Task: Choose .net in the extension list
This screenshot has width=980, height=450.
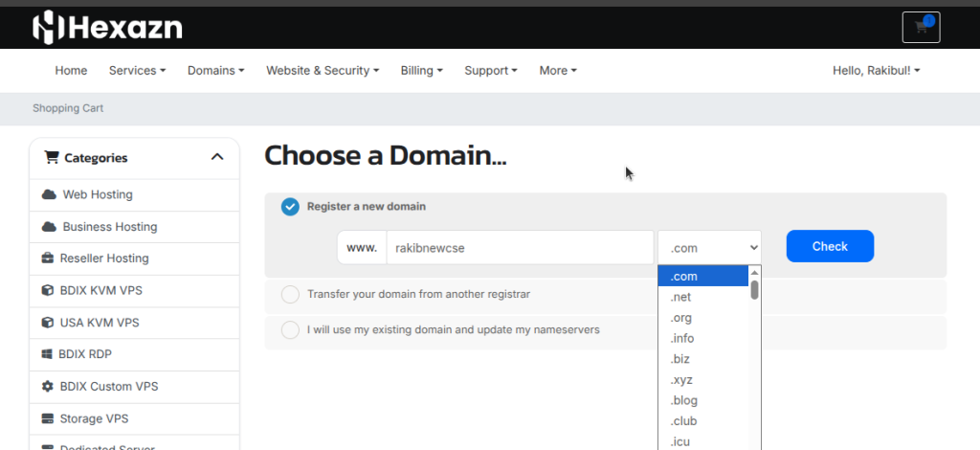Action: (x=703, y=297)
